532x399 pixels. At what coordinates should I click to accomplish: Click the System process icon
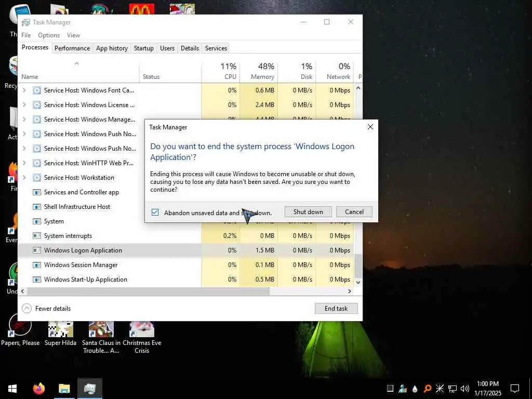[37, 221]
